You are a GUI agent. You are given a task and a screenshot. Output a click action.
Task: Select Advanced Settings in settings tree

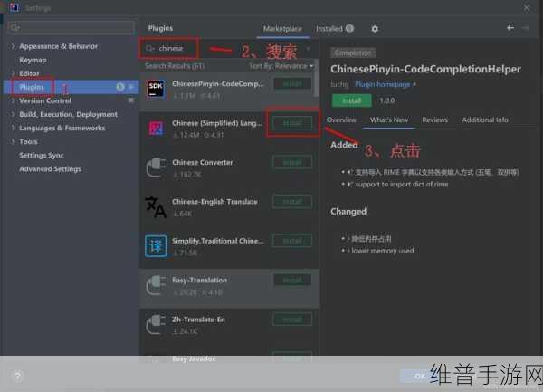pyautogui.click(x=50, y=169)
